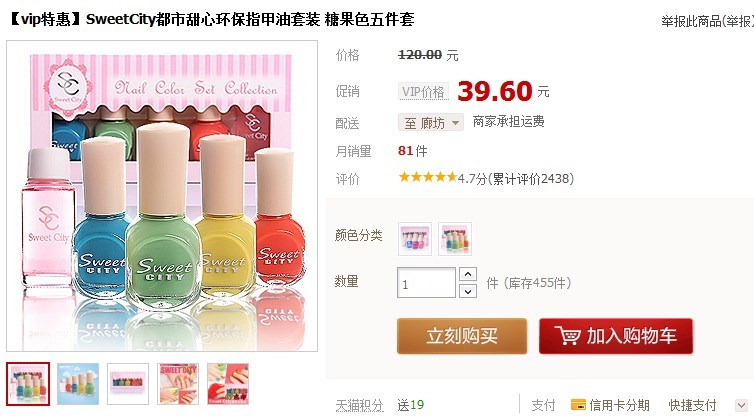Click the VIP价格 promotion label

pos(423,91)
